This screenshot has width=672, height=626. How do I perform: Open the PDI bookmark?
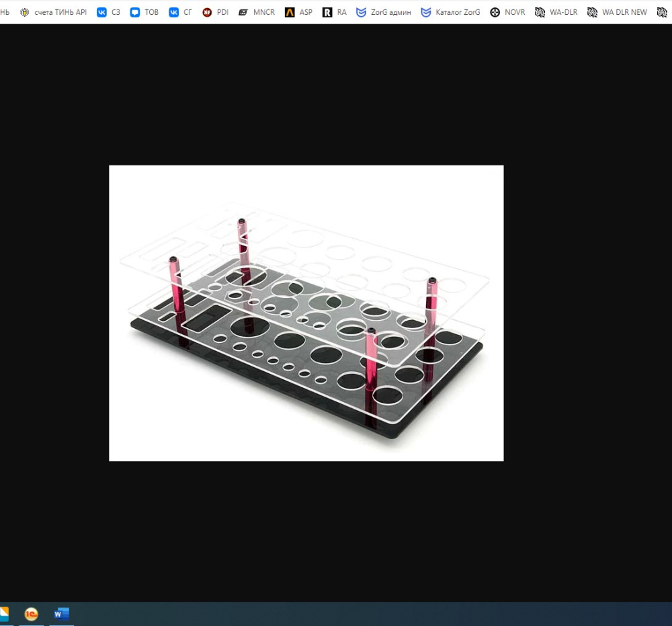point(215,12)
